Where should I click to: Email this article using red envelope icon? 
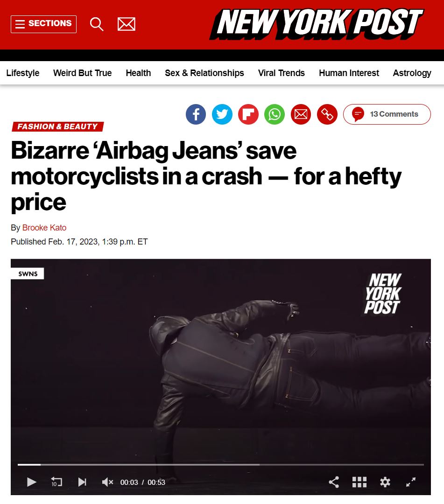pyautogui.click(x=301, y=114)
